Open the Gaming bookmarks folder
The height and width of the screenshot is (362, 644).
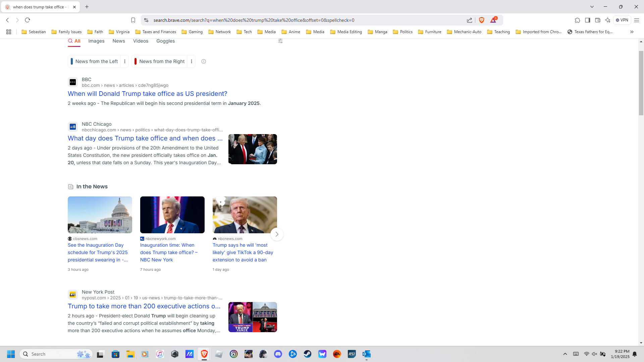192,32
